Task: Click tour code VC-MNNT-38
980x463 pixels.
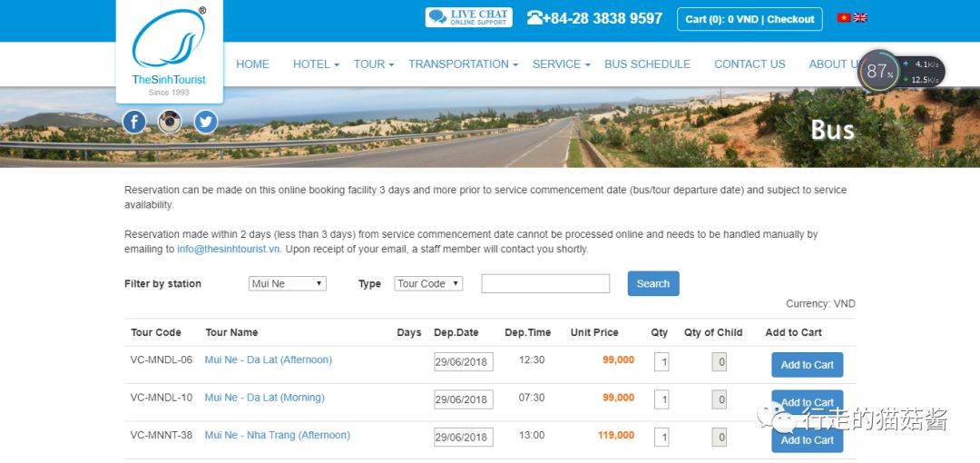Action: point(162,435)
